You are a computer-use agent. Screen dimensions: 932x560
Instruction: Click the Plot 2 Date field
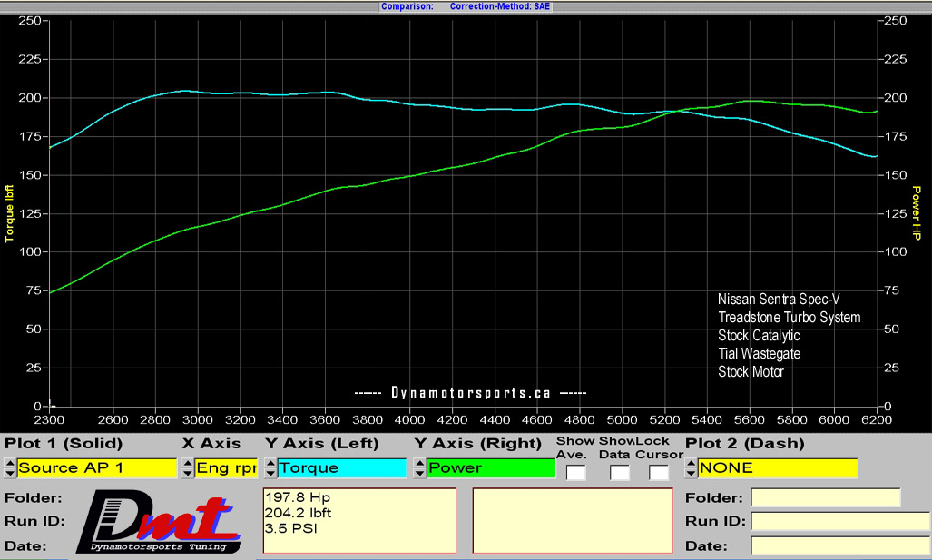point(841,545)
